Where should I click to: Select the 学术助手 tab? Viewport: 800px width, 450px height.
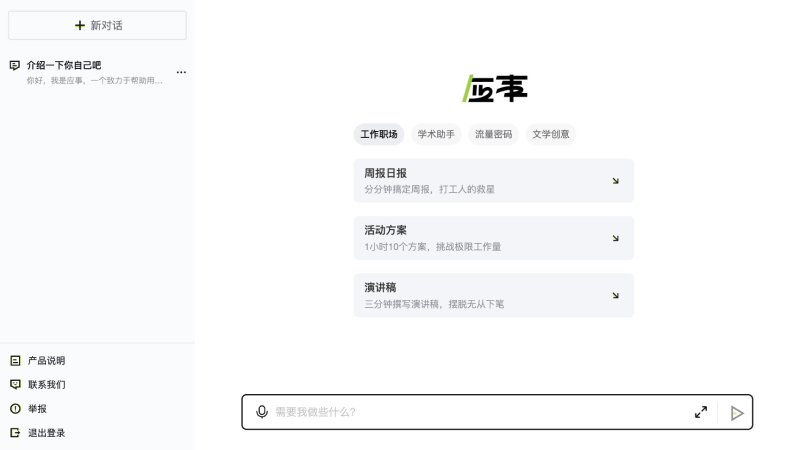coord(436,134)
